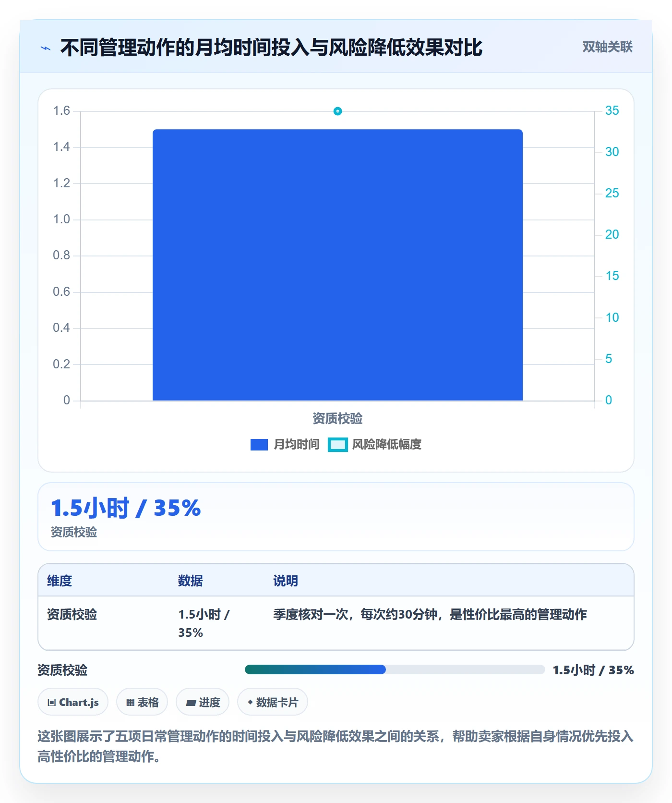
Task: Click the 资质校验 x-axis label
Action: pos(337,419)
